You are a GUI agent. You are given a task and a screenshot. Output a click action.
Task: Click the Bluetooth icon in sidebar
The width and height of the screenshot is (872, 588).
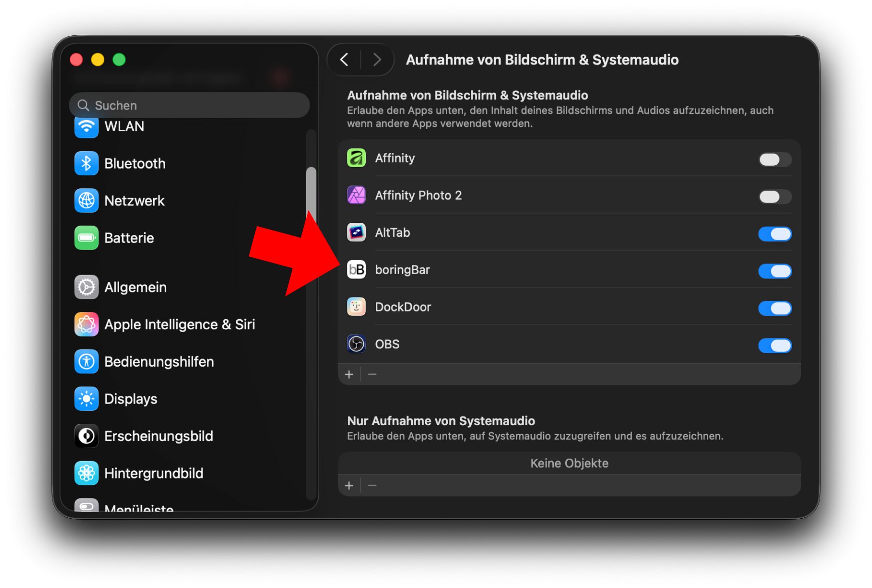(x=86, y=164)
